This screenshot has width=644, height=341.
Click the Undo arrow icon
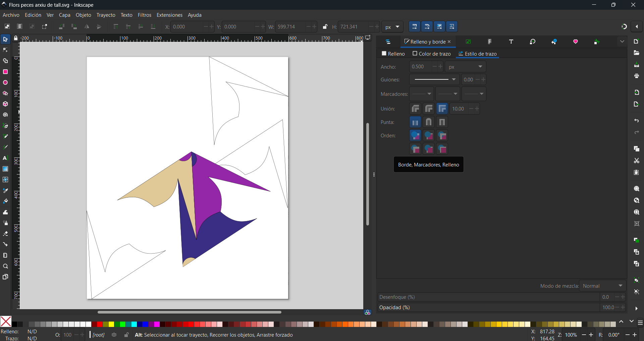636,121
